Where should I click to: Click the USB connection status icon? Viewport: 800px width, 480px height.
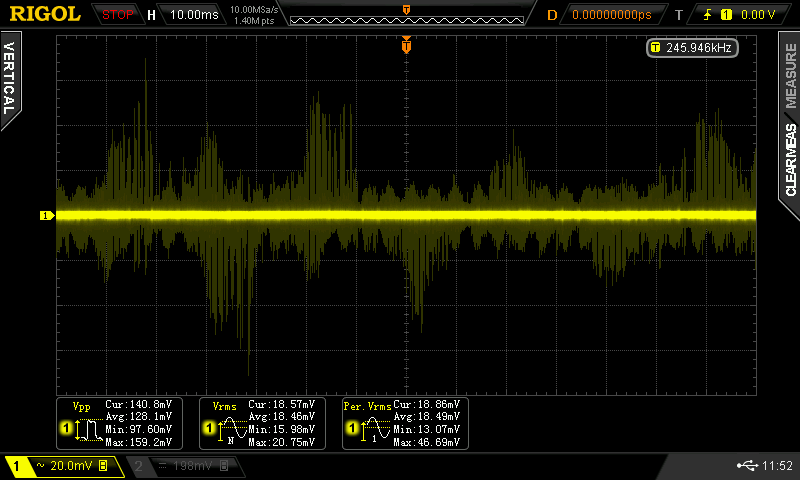coord(751,465)
